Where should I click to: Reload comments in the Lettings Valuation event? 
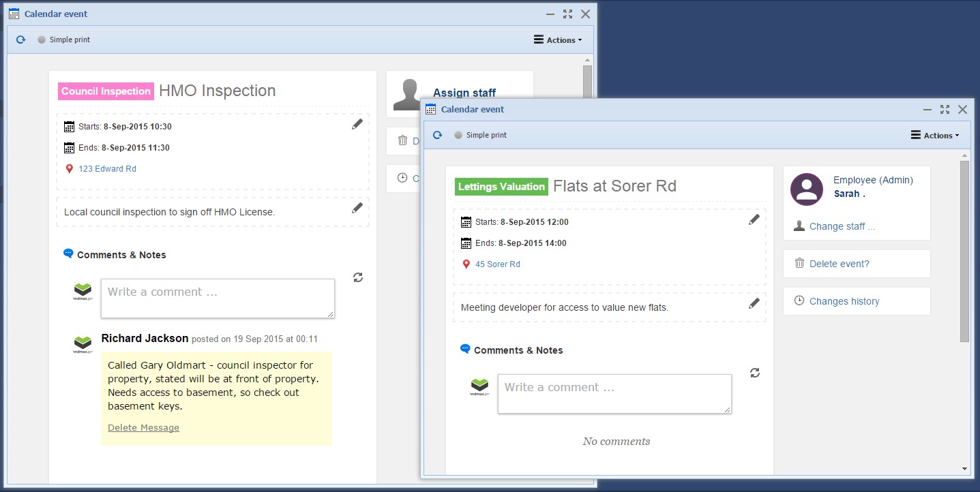[x=754, y=373]
